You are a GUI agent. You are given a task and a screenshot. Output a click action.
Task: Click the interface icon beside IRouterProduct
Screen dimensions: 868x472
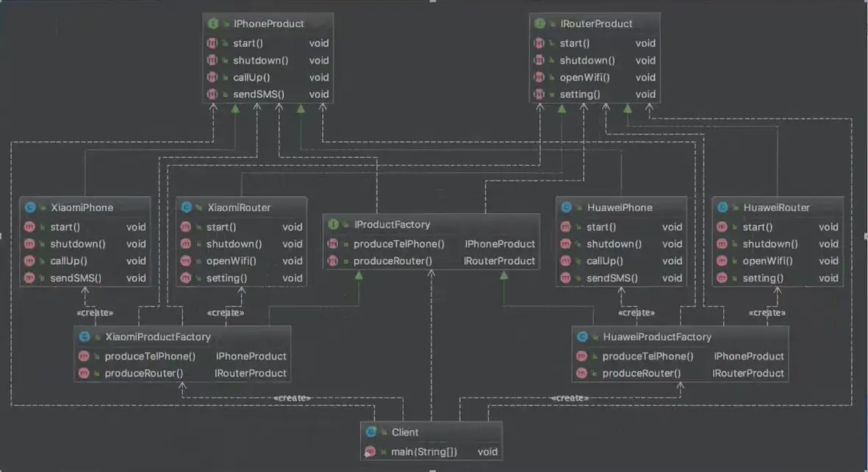(539, 24)
